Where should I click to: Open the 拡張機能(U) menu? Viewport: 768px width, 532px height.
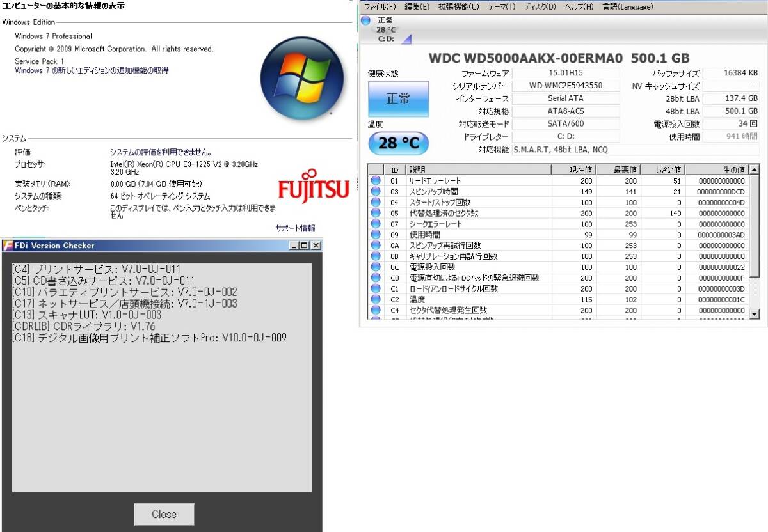click(458, 7)
